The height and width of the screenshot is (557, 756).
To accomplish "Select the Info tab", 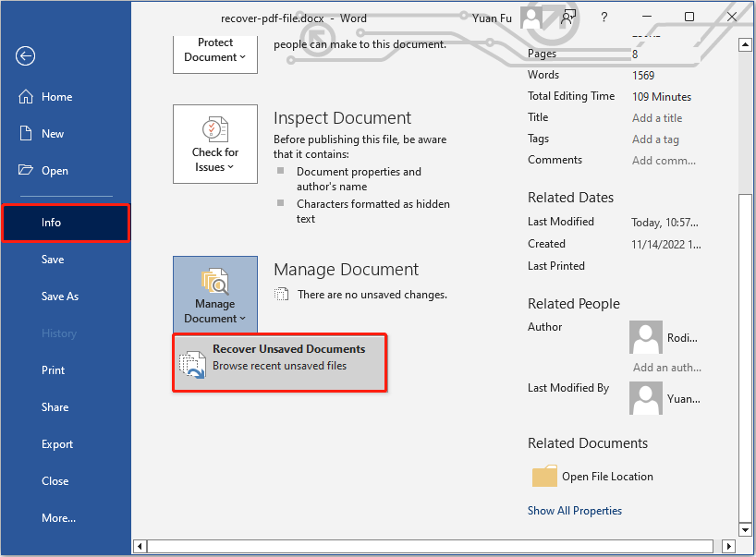I will coord(66,223).
